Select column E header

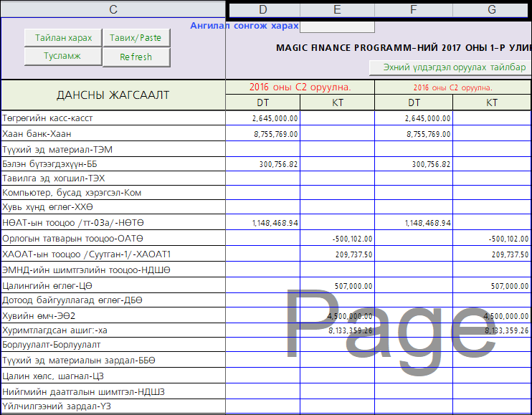(x=337, y=9)
